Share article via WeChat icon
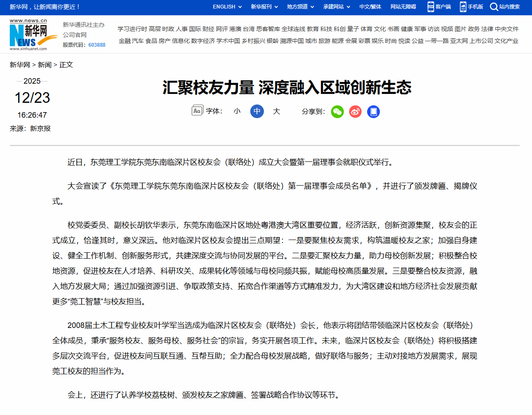The width and height of the screenshot is (532, 415). (337, 112)
